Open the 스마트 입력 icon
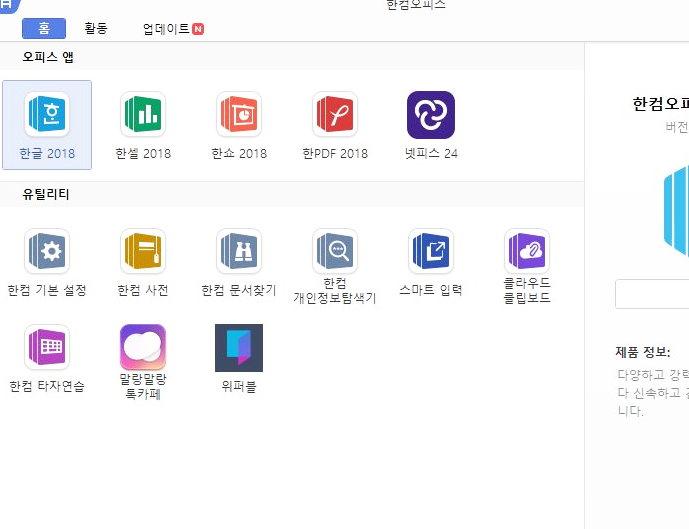Viewport: 689px width, 529px height. pyautogui.click(x=431, y=251)
